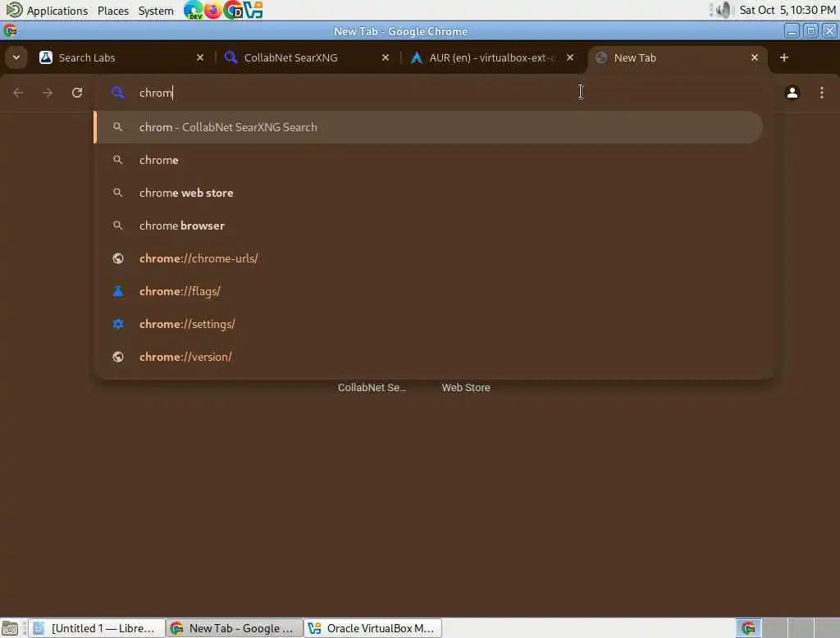Go back with the back arrow
840x638 pixels.
coord(18,93)
